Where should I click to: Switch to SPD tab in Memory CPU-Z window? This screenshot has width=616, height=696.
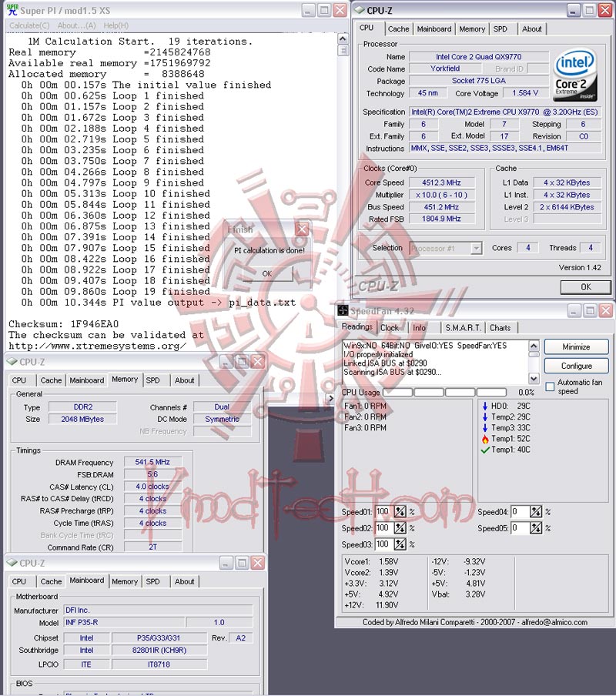152,380
